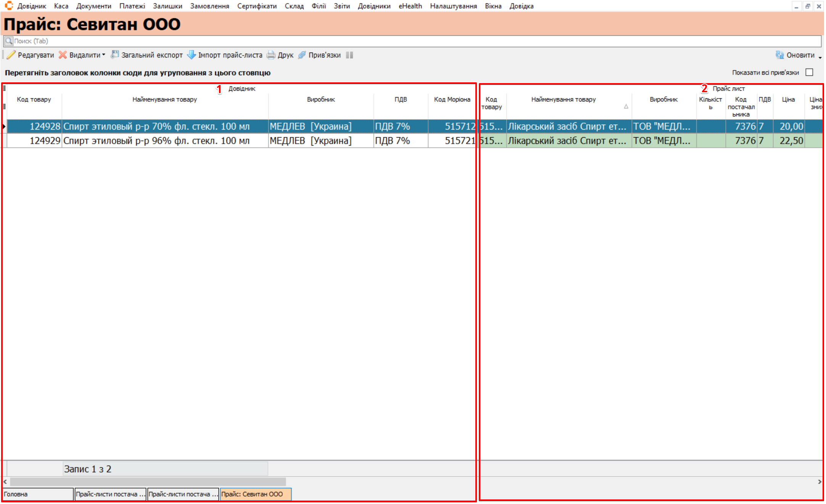The image size is (826, 504).
Task: Click the Імпорт прайс-листа arrow icon
Action: [191, 55]
